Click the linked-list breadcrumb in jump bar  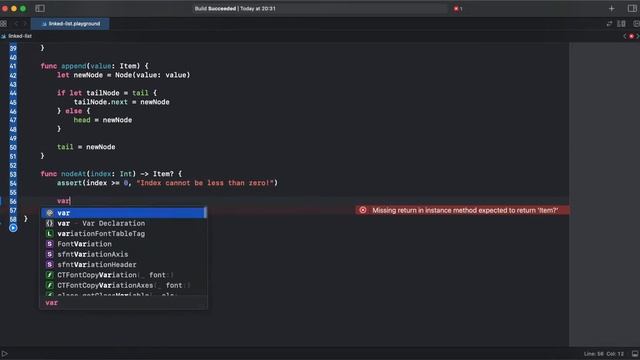point(17,36)
